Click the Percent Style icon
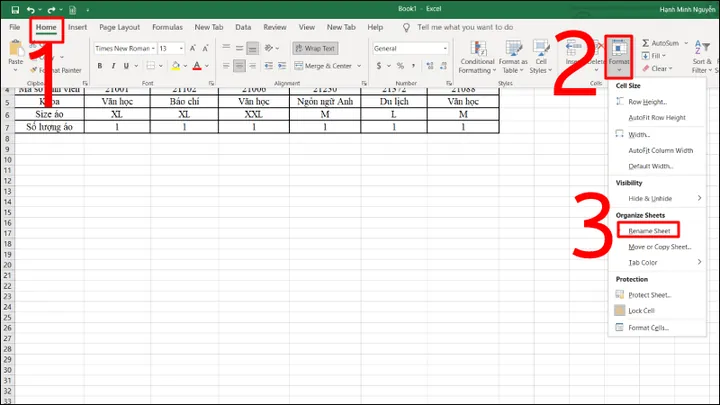The width and height of the screenshot is (720, 405). [x=400, y=66]
